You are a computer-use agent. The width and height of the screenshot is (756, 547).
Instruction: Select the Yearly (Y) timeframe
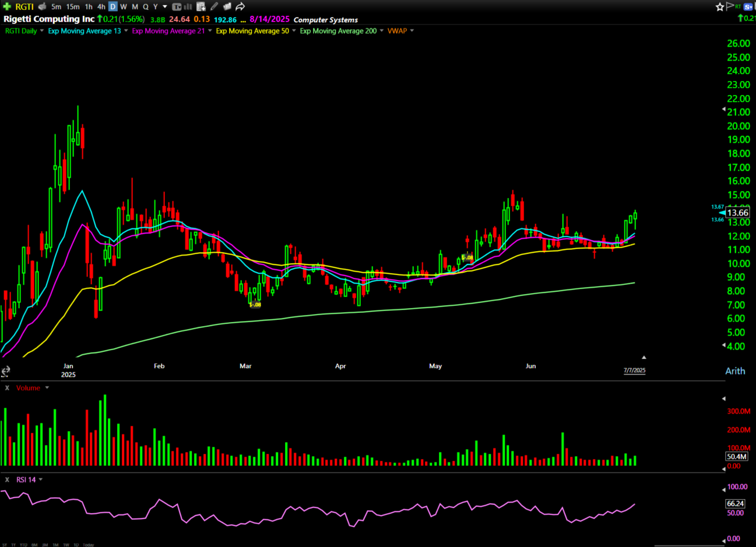[156, 6]
